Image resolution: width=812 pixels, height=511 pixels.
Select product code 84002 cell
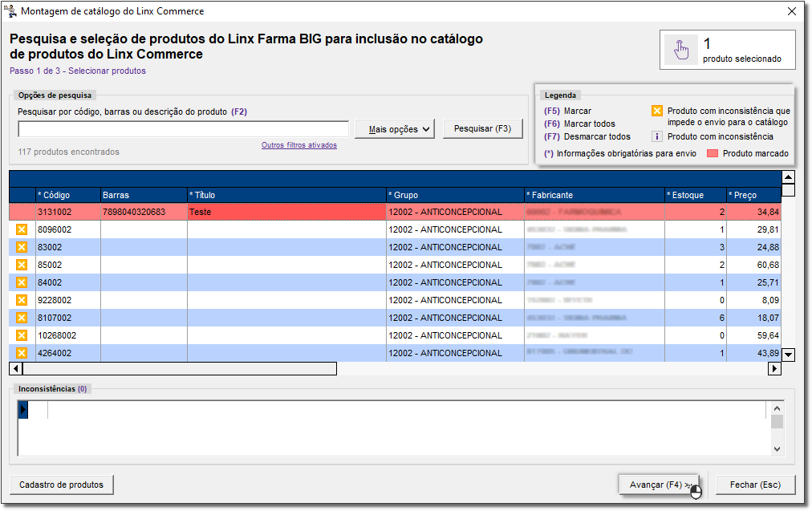[x=68, y=282]
